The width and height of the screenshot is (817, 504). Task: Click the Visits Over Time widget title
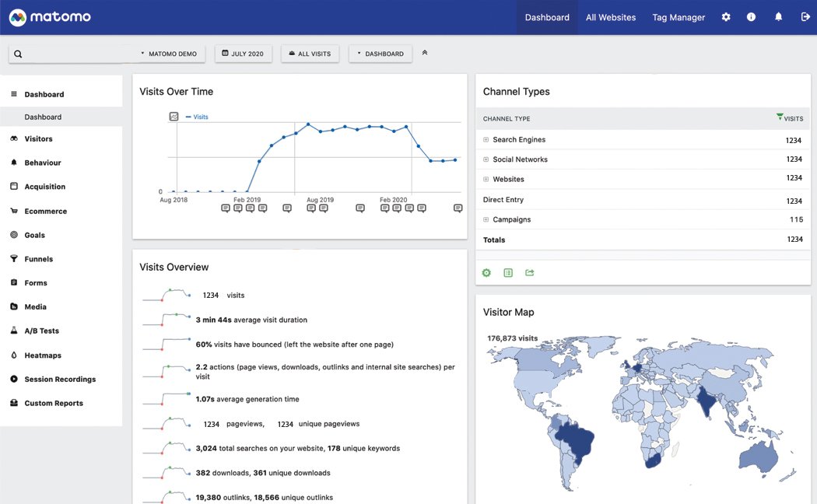tap(176, 92)
